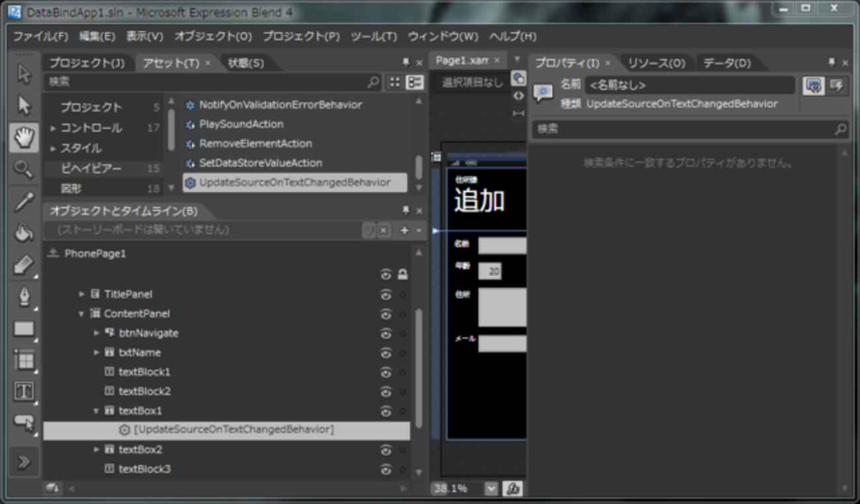Open the canvas zoom percentage dropdown
Image resolution: width=860 pixels, height=504 pixels.
491,489
